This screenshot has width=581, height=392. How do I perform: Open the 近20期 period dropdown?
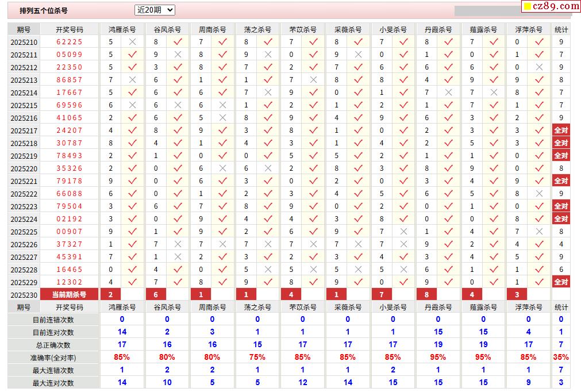pos(155,10)
